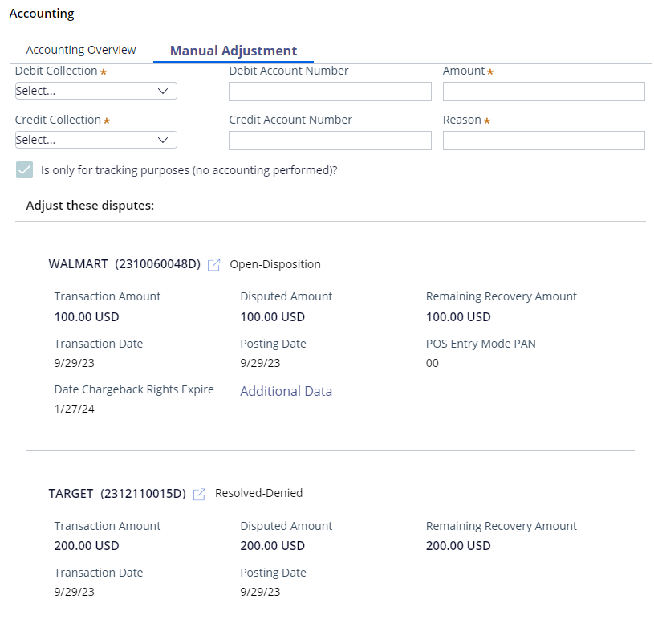The image size is (654, 644).
Task: Click the Date Chargeback Rights Expire label
Action: (x=134, y=389)
